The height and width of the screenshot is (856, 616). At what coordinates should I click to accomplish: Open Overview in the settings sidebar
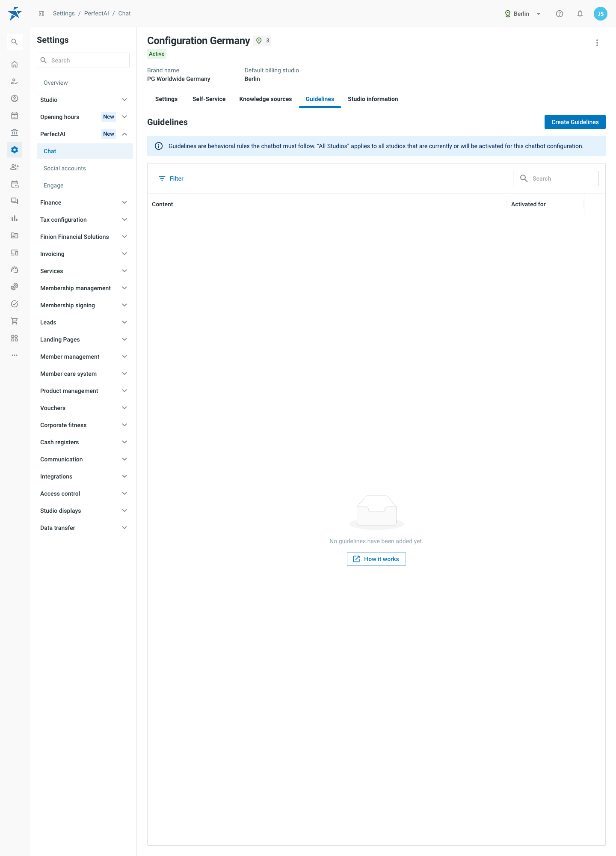pos(85,83)
